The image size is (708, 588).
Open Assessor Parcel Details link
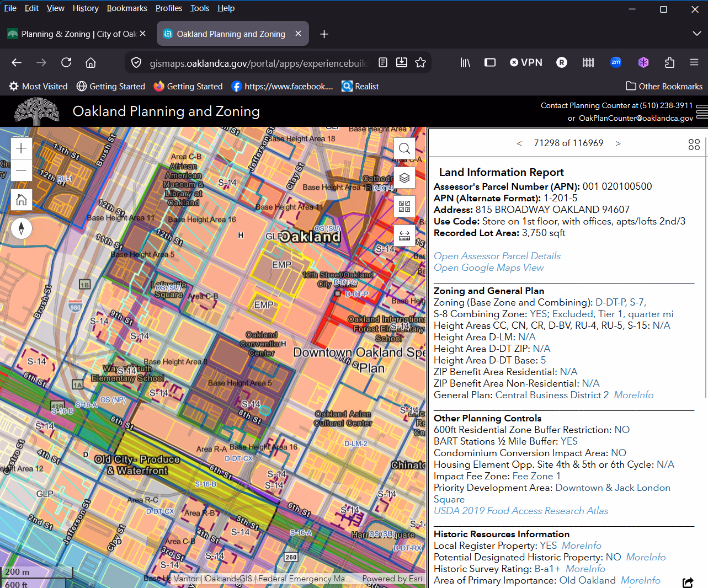[x=497, y=256]
